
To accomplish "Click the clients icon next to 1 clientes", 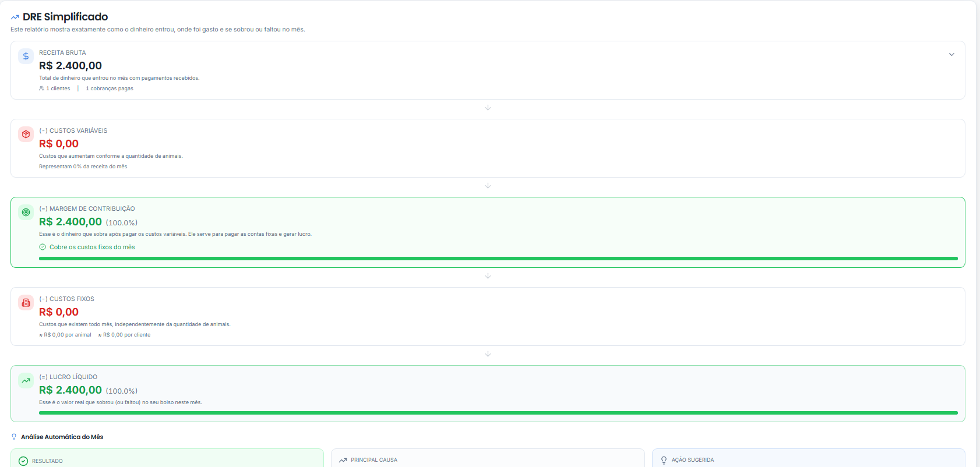I will tap(41, 89).
